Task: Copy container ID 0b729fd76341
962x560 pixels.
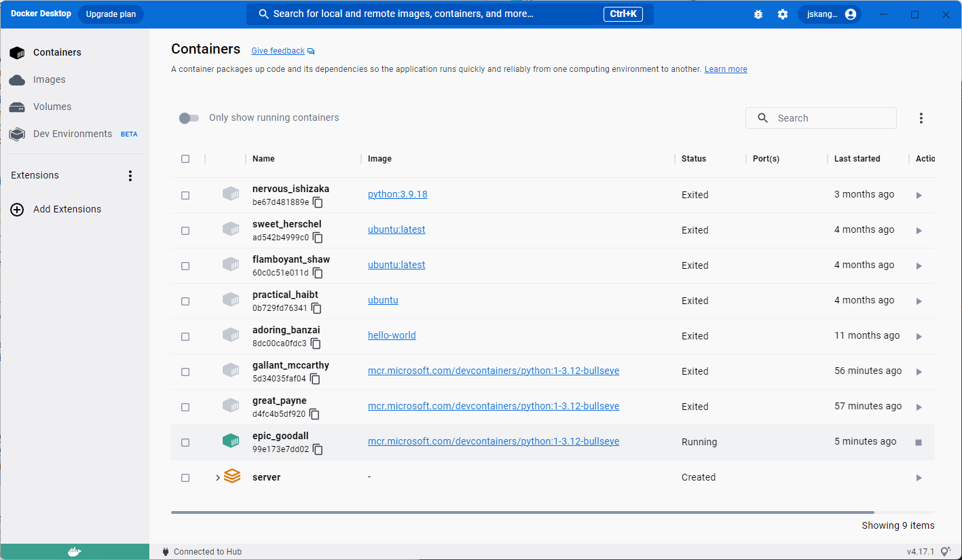Action: coord(316,308)
